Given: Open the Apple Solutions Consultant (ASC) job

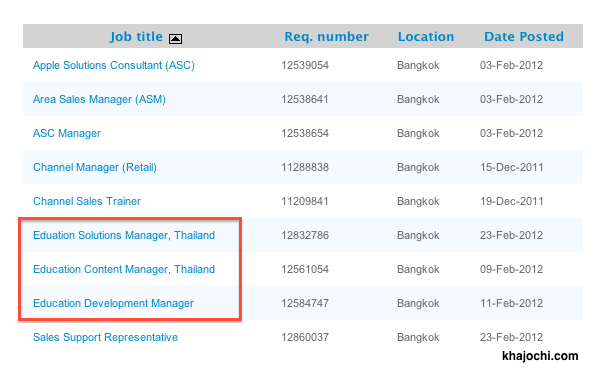Looking at the screenshot, I should (114, 65).
